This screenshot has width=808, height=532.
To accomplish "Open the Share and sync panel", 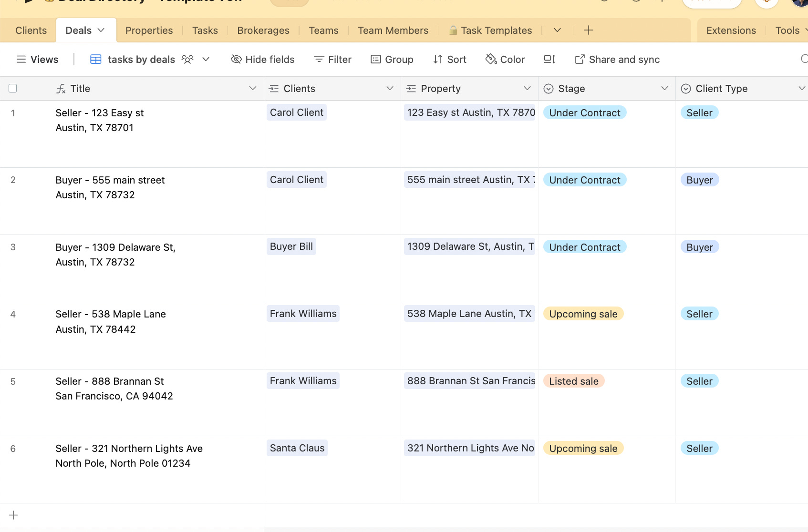I will (617, 59).
